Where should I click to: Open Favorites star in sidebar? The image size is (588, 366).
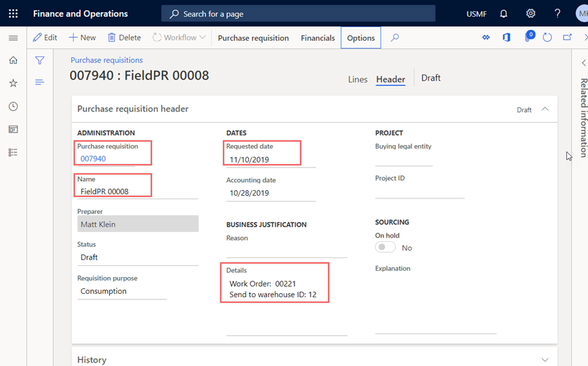point(13,83)
